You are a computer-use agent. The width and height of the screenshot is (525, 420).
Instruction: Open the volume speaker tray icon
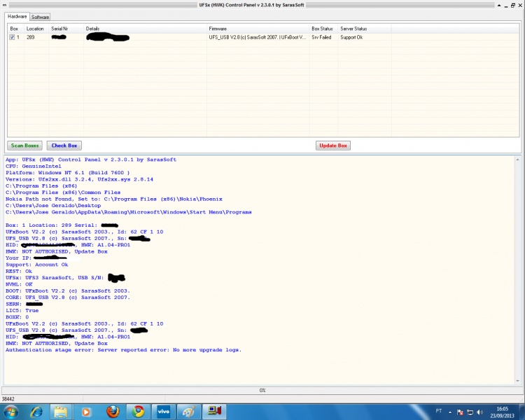(x=479, y=412)
